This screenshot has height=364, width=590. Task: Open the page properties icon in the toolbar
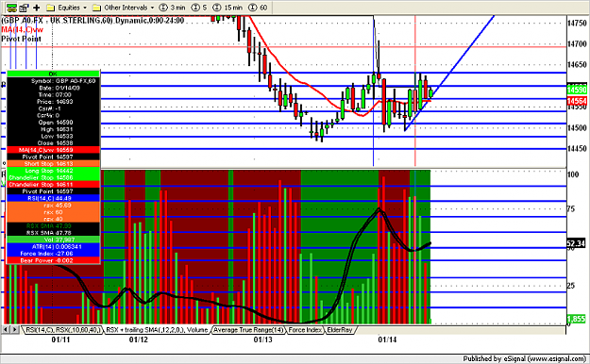[x=25, y=8]
